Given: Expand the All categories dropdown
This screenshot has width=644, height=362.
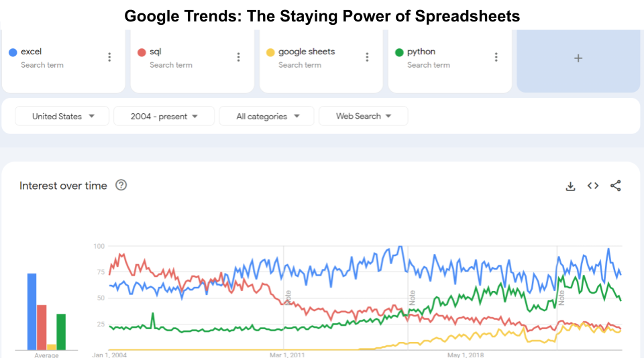Looking at the screenshot, I should point(267,116).
